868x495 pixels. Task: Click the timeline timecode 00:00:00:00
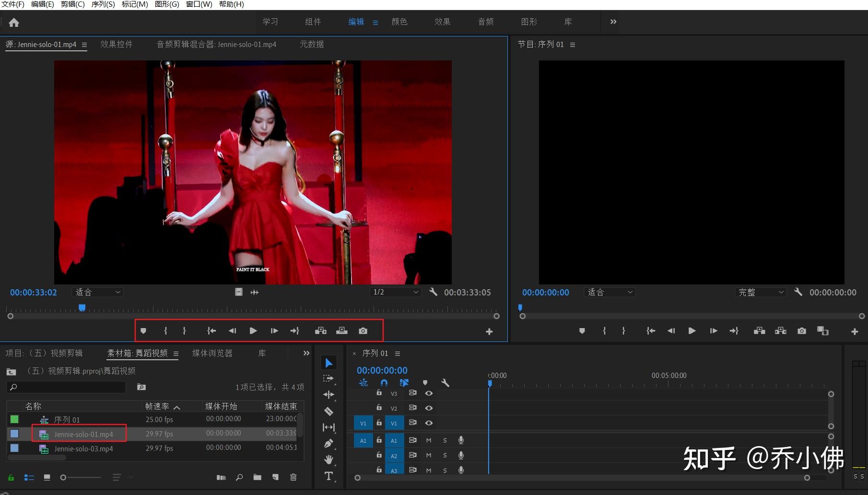point(382,370)
